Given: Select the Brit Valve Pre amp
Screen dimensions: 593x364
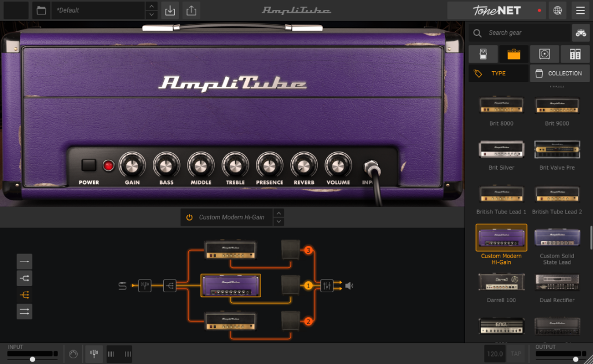Looking at the screenshot, I should pos(557,155).
